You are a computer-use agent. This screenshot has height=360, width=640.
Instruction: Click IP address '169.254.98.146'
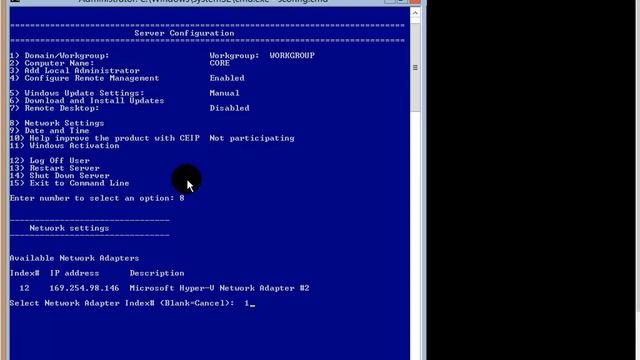[x=84, y=288]
